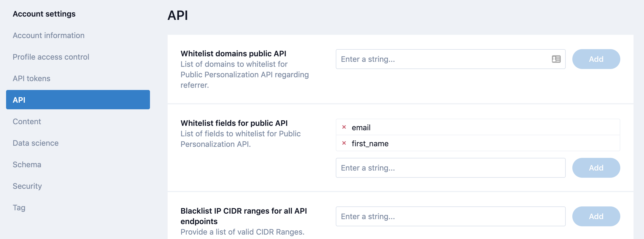Add a whitelist field entry
Viewport: 644px width, 239px height.
(x=596, y=168)
